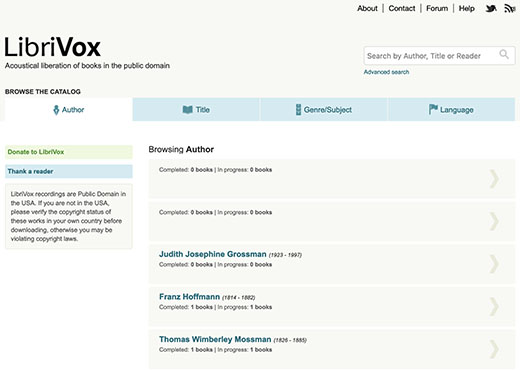Open the chevron of second unnamed author row
Image resolution: width=520 pixels, height=370 pixels.
pyautogui.click(x=494, y=221)
